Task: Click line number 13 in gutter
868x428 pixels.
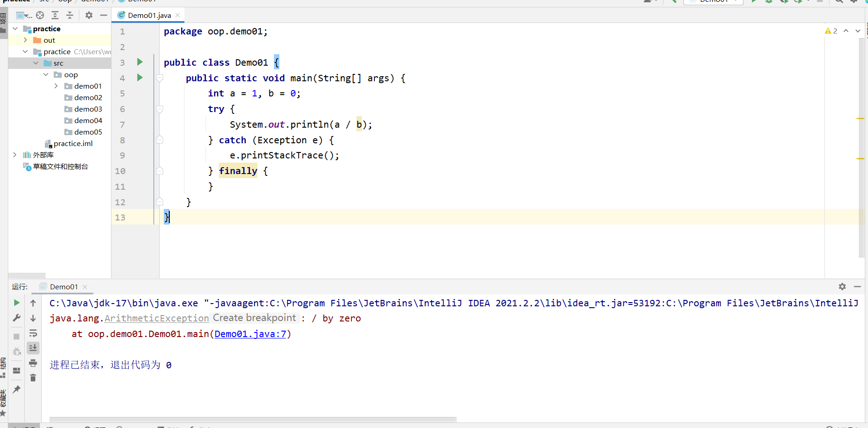Action: (120, 217)
